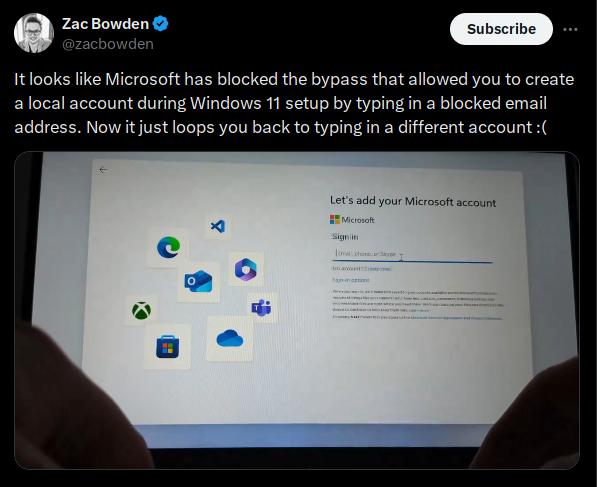Open the @zacbowden handle link
Viewport: 597px width, 487px height.
[x=108, y=44]
